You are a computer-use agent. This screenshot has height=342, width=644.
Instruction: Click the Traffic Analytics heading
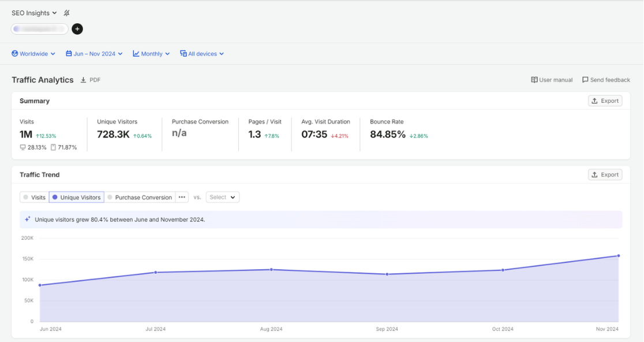click(x=42, y=80)
